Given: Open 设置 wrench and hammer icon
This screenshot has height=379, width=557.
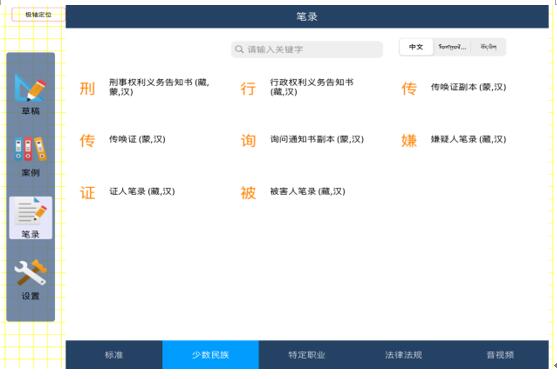Looking at the screenshot, I should click(30, 272).
